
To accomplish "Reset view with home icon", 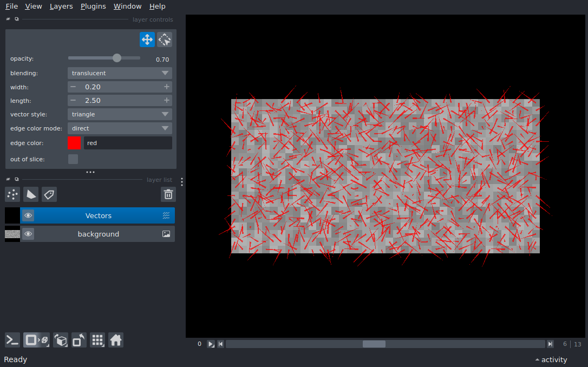I will coord(116,340).
